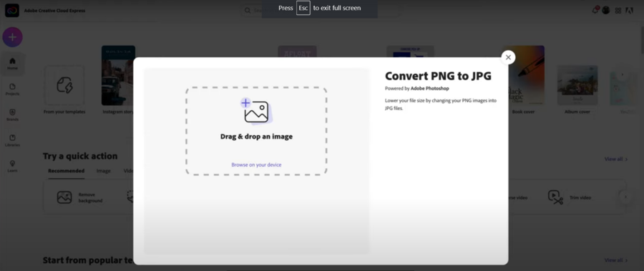Viewport: 644px width, 271px height.
Task: Select the Image quick action tab
Action: (x=104, y=171)
